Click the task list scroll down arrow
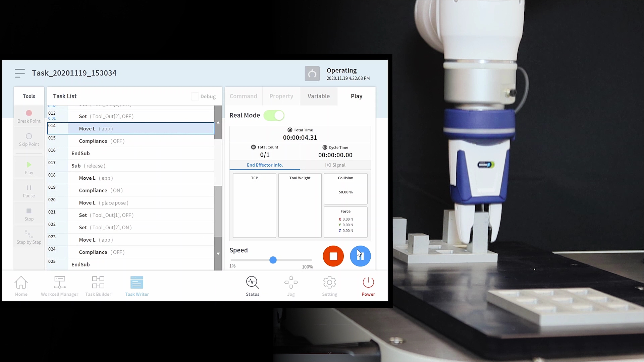The image size is (644, 362). click(218, 254)
